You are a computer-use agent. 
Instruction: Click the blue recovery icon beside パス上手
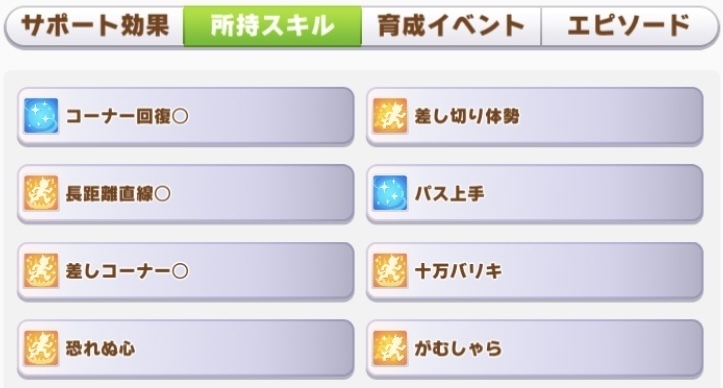(390, 193)
